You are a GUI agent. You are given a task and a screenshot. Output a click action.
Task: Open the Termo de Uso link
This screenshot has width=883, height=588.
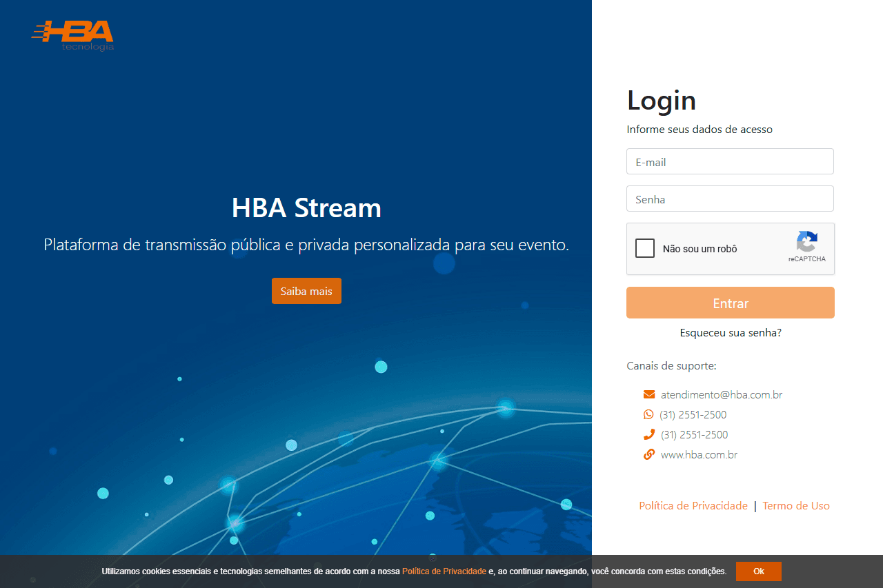point(796,506)
